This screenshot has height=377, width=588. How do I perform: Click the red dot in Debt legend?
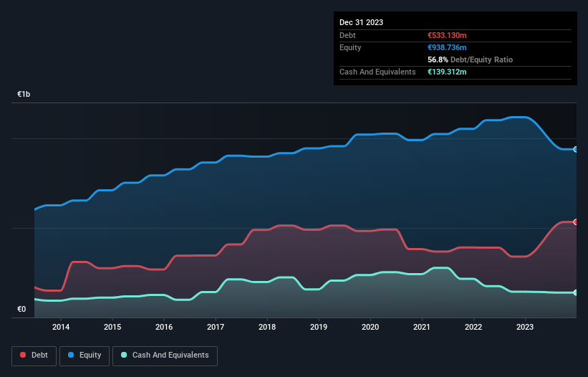[x=23, y=355]
